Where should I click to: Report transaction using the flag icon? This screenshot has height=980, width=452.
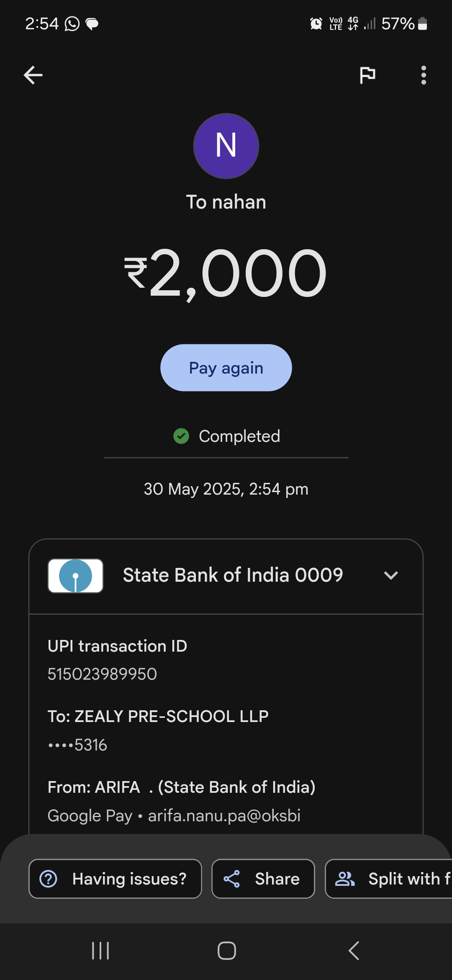pyautogui.click(x=367, y=75)
